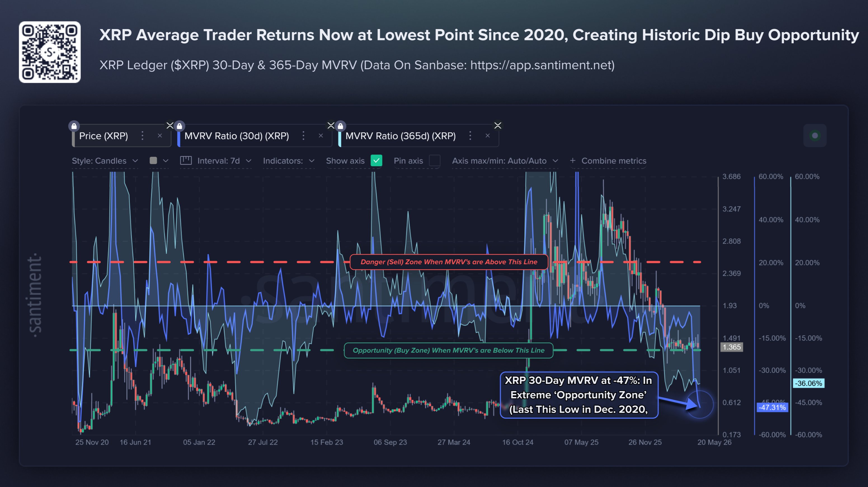Click the 27 Jul 22 date label

263,442
